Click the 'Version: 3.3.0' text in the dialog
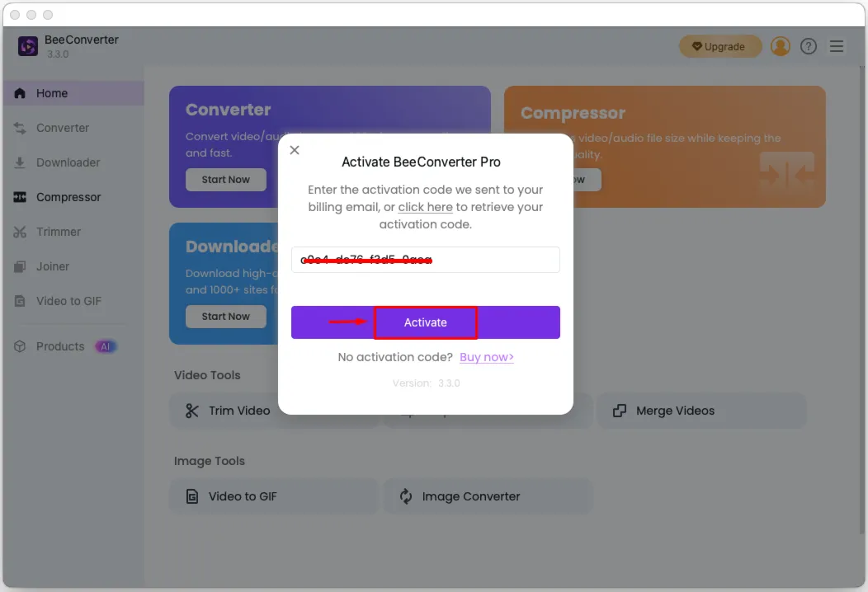The image size is (868, 592). pyautogui.click(x=426, y=383)
